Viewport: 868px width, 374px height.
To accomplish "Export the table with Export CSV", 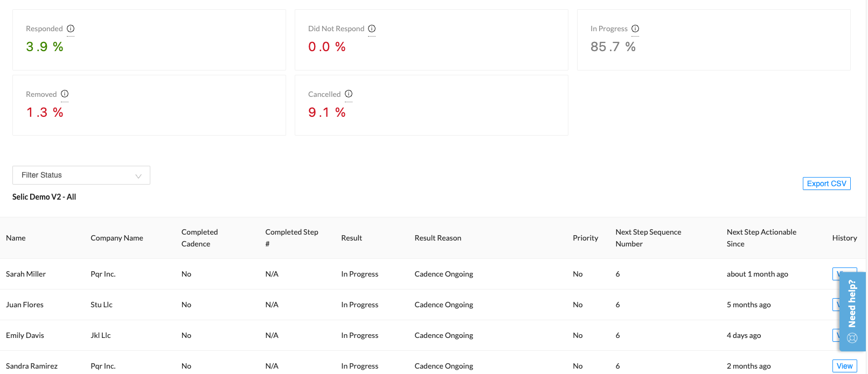I will pyautogui.click(x=826, y=184).
